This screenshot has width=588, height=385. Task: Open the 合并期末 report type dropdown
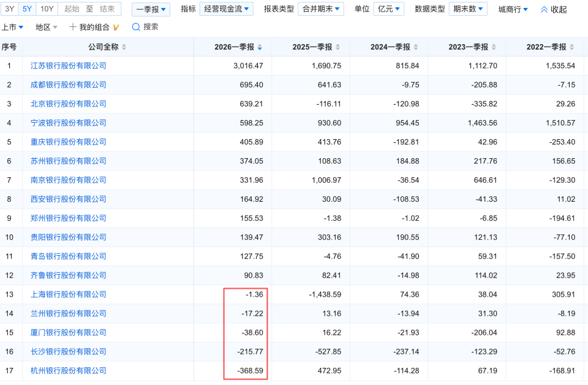[321, 9]
